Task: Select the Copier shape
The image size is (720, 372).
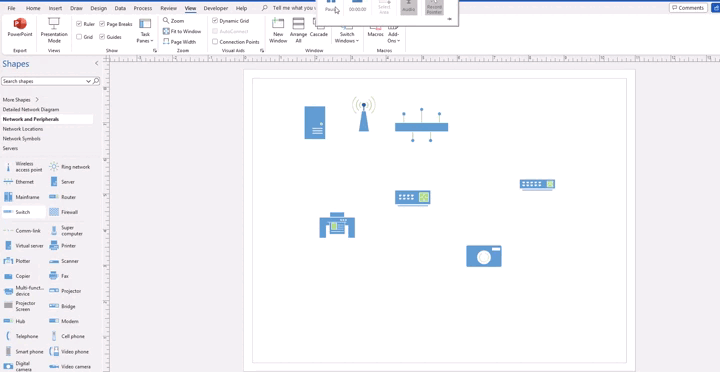Action: (x=17, y=276)
